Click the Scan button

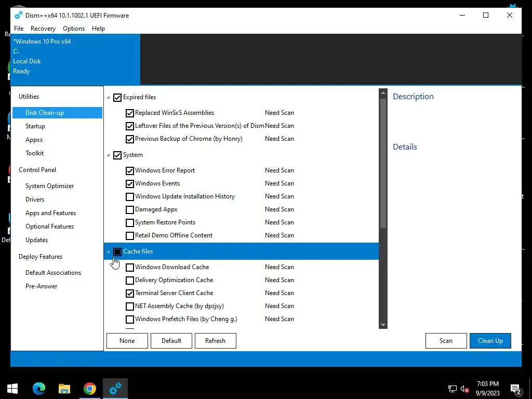(446, 341)
